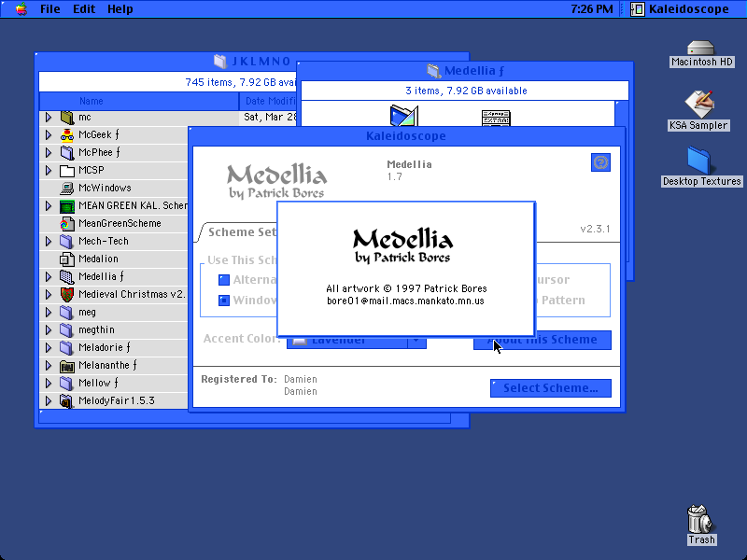Click the Kaleidoscope help question mark icon
Screen dimensions: 747x560
click(600, 162)
